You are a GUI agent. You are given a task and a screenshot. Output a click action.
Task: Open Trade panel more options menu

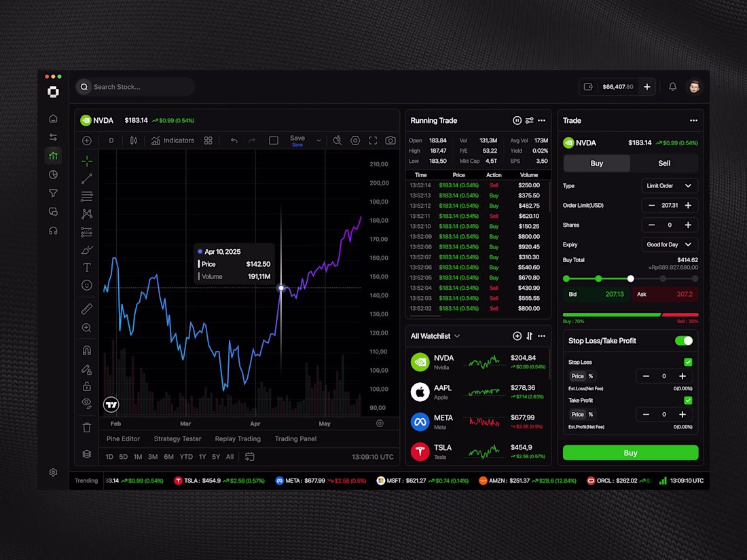pyautogui.click(x=693, y=120)
